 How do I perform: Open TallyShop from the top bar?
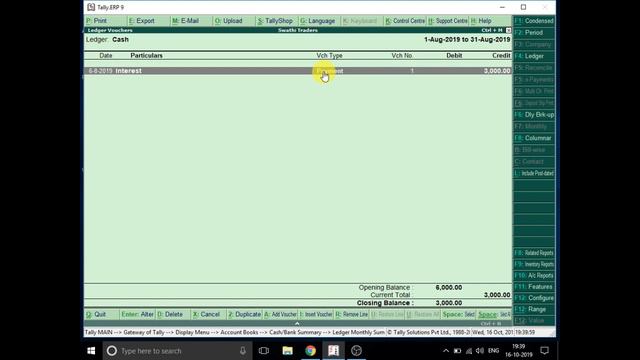[276, 21]
